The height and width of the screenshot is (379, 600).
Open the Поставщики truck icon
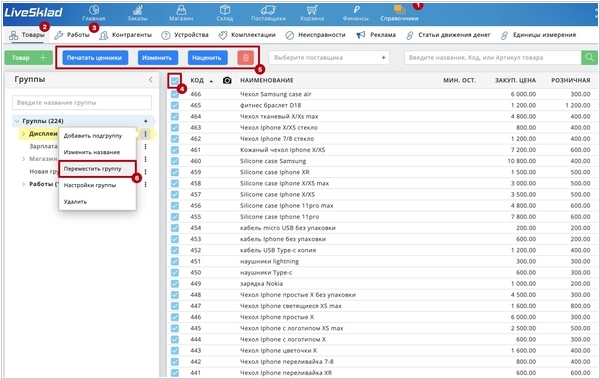point(268,10)
